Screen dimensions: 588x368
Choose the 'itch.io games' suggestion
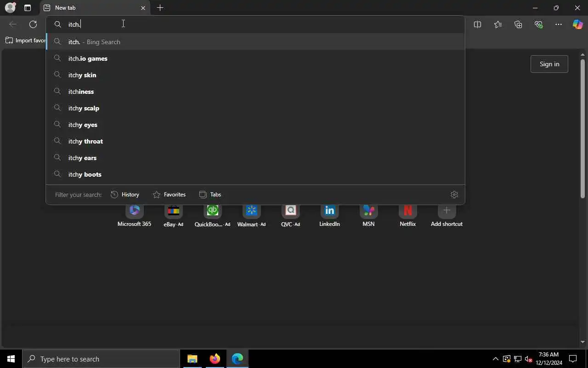tap(255, 58)
